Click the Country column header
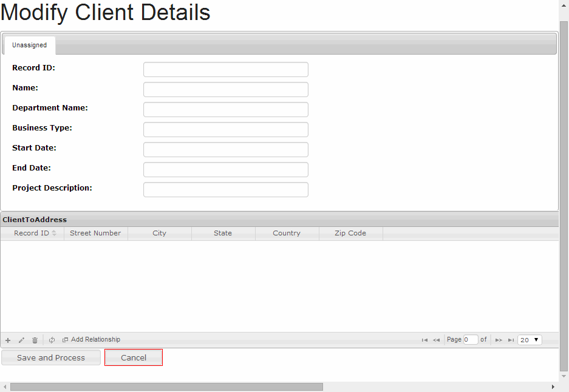The image size is (569, 392). pos(287,233)
